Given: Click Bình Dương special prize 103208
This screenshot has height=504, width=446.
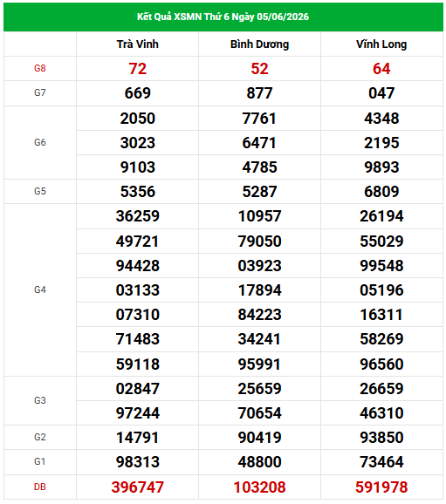Looking at the screenshot, I should [259, 487].
